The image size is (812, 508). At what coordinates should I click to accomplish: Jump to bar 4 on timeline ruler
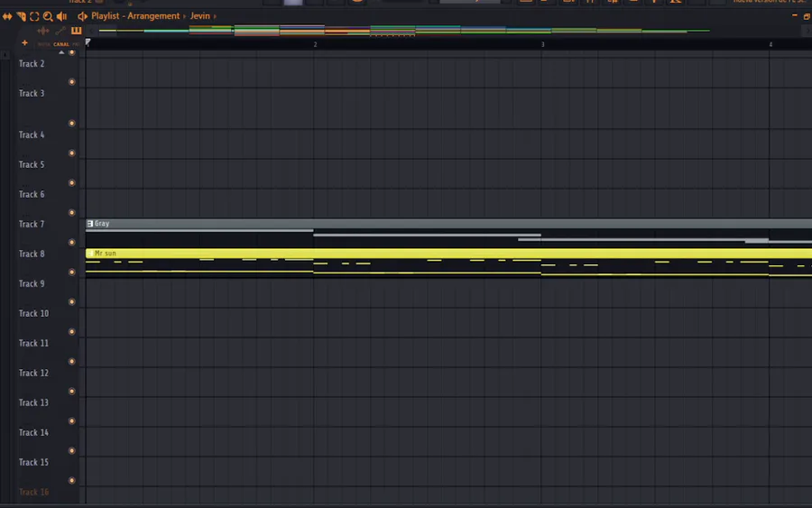point(770,45)
